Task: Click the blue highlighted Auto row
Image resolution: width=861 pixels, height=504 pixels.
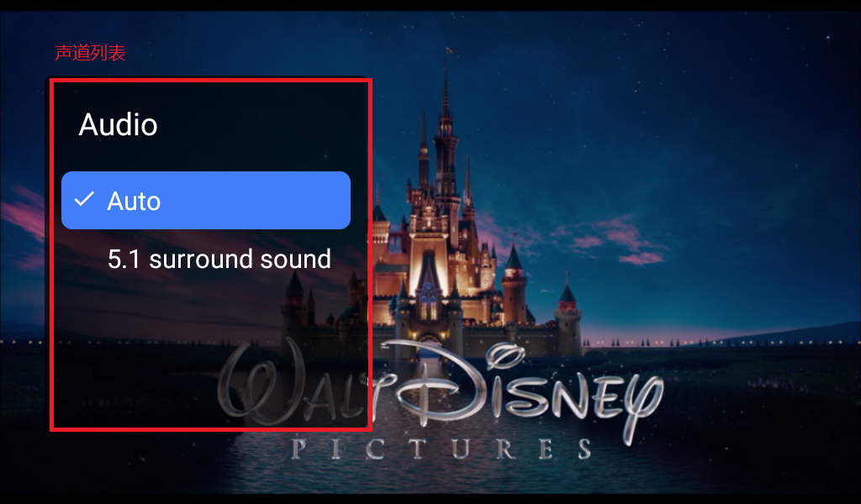Action: click(x=205, y=200)
